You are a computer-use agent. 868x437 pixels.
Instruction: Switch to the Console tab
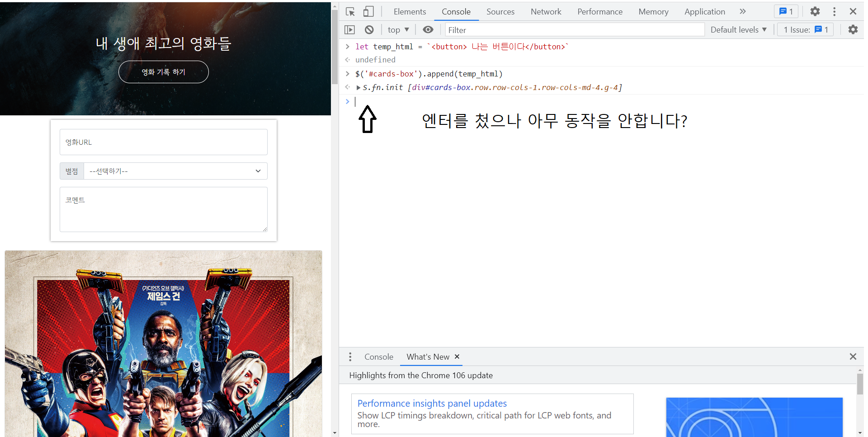(456, 12)
